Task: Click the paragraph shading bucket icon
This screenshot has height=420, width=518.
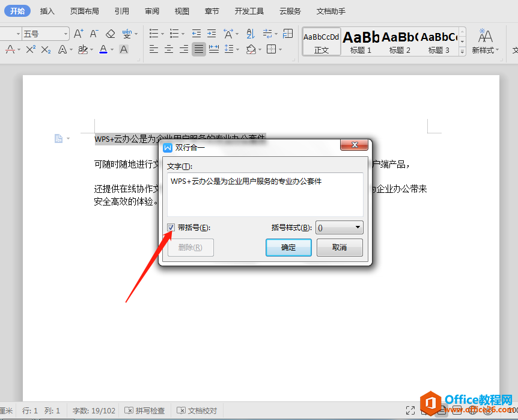Action: [251, 49]
